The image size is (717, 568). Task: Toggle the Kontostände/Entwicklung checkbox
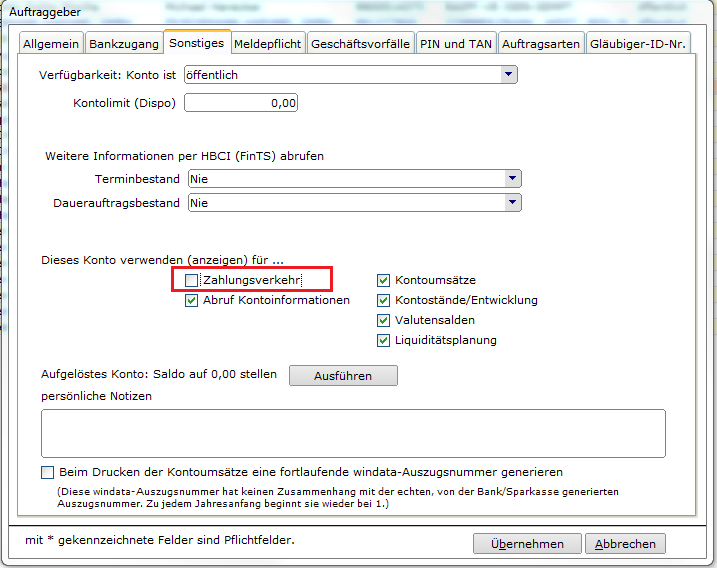coord(383,300)
